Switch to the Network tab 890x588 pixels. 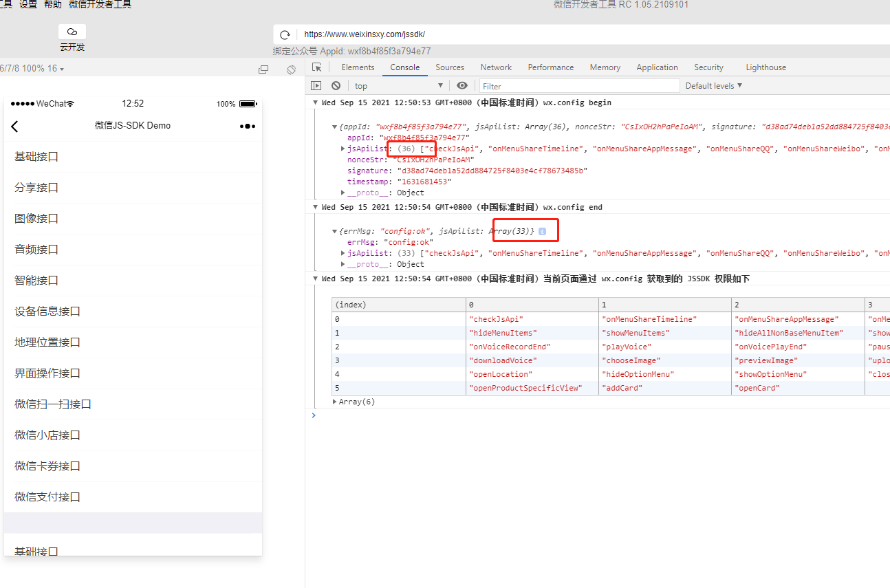(x=496, y=67)
